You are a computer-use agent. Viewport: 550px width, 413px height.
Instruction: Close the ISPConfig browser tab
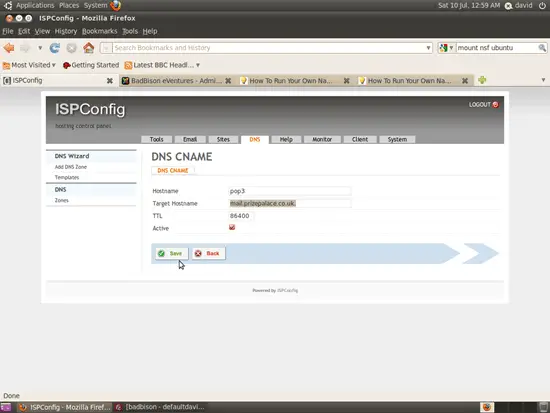click(110, 81)
